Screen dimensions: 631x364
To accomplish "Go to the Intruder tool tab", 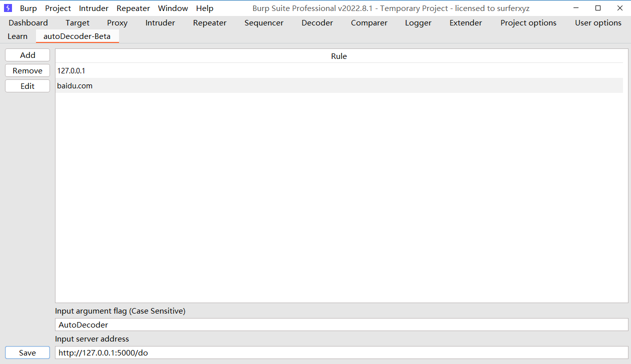I will point(160,22).
